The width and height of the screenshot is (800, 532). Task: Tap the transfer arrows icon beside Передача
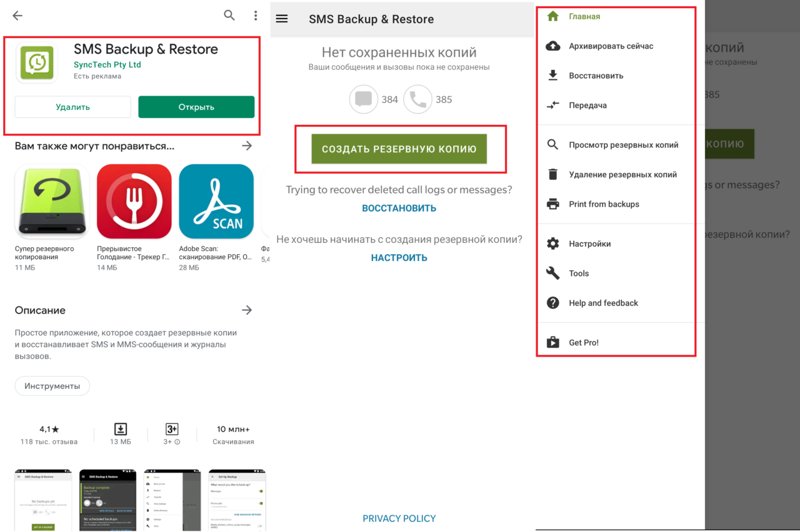click(x=553, y=106)
